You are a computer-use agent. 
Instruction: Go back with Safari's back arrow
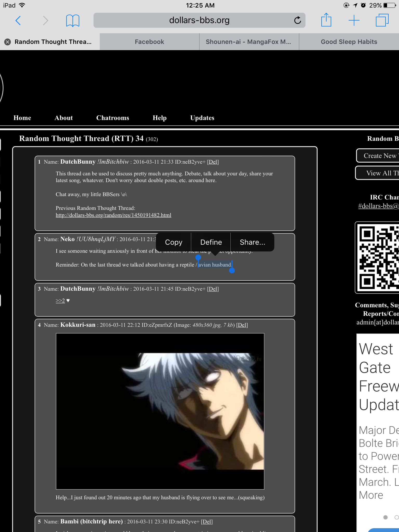coord(18,20)
